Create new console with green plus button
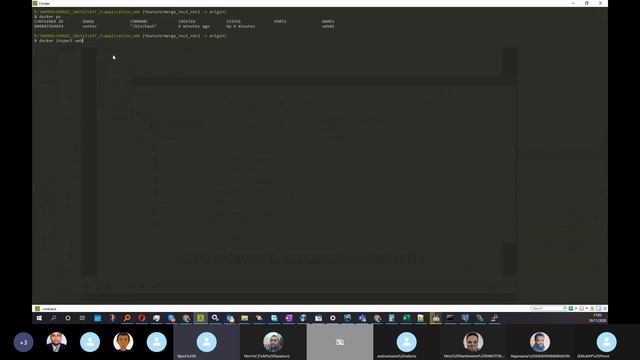Screen dimensions: 640x360 pos(571,309)
